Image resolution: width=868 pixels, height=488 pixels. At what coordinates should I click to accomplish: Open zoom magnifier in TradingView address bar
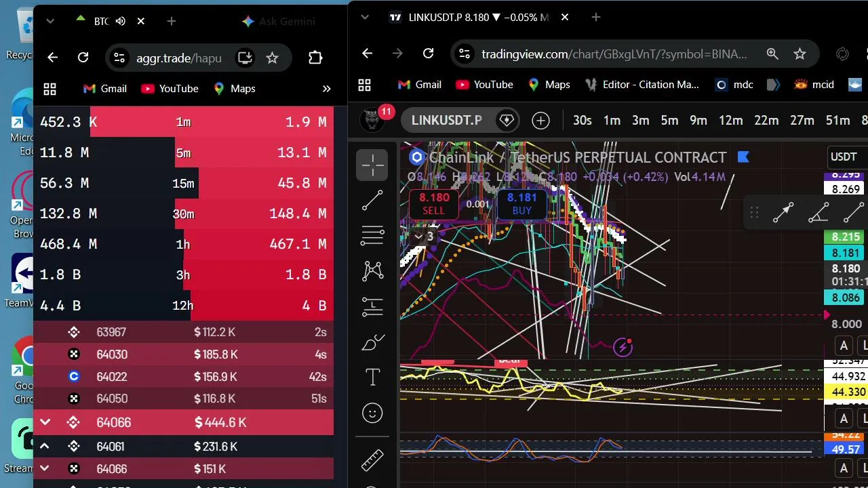(772, 54)
